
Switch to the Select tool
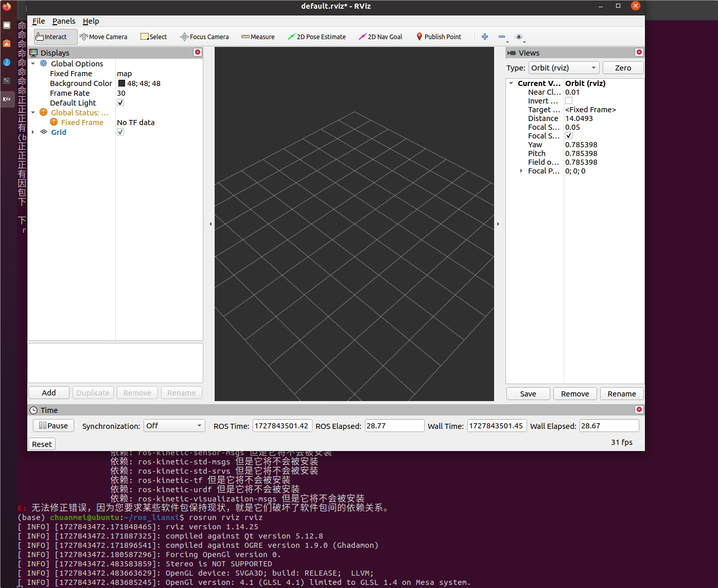coord(153,37)
